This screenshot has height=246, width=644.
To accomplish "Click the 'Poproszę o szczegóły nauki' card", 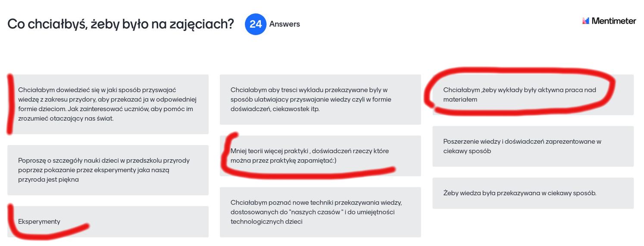I will pos(108,170).
